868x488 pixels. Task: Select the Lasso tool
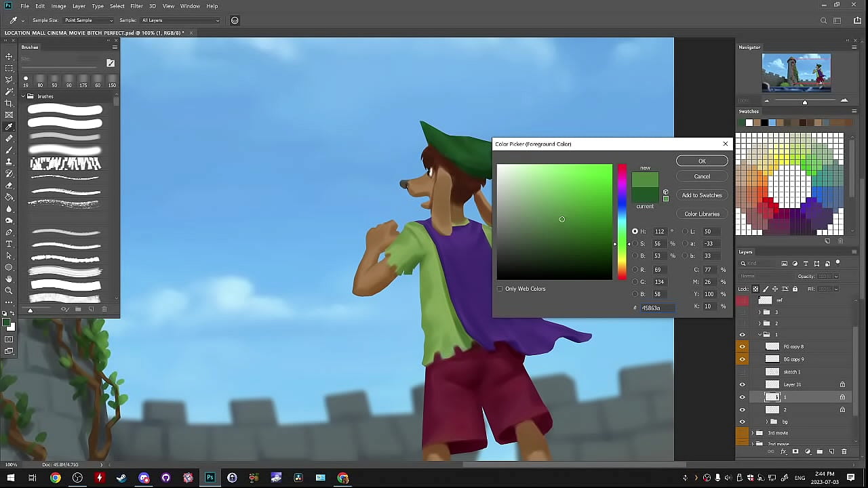[x=9, y=79]
